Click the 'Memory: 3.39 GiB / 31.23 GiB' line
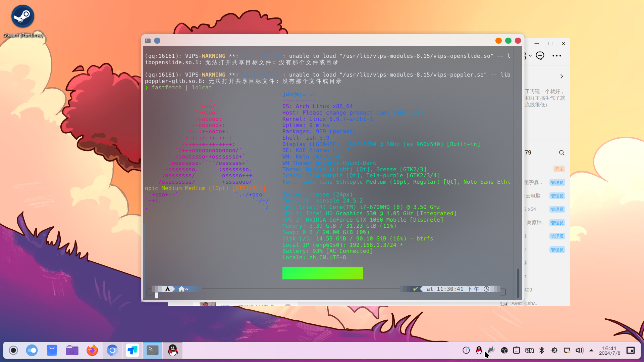 [x=339, y=226]
